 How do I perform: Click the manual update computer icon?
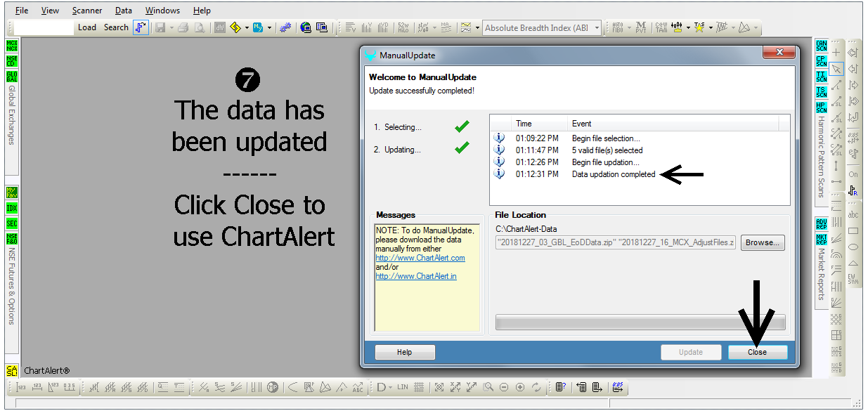(322, 27)
